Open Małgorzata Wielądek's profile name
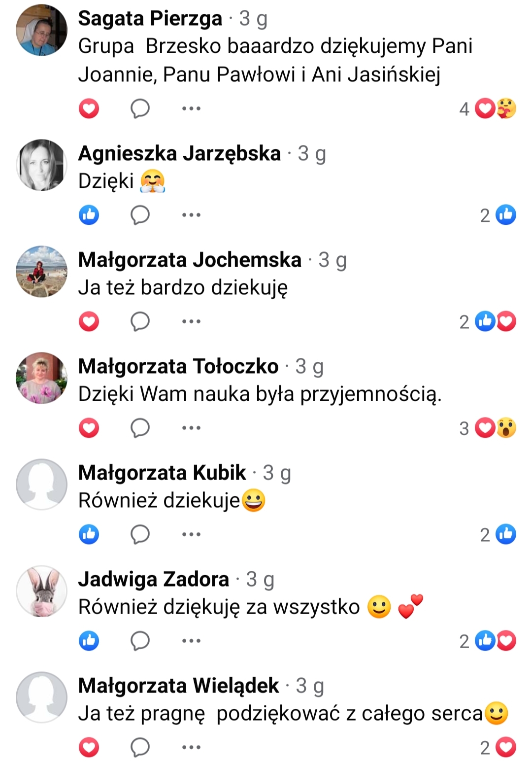This screenshot has width=532, height=764. (x=178, y=686)
